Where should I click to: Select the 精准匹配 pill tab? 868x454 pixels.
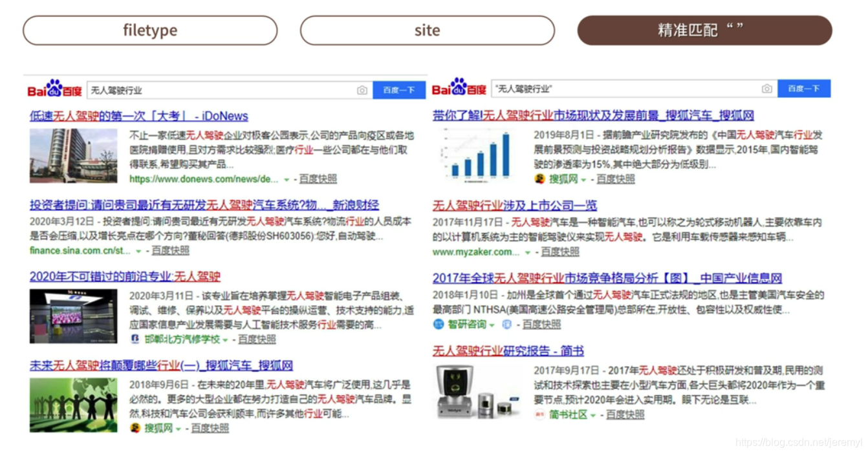click(704, 30)
